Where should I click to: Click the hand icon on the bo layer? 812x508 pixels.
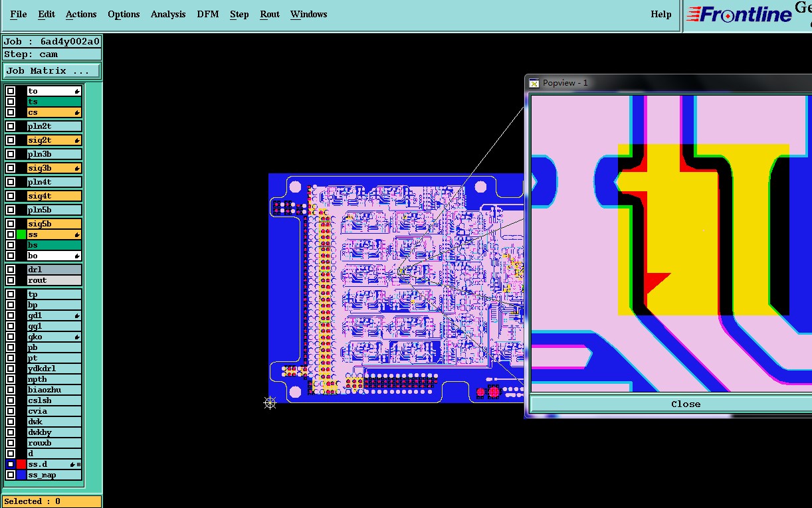(77, 256)
